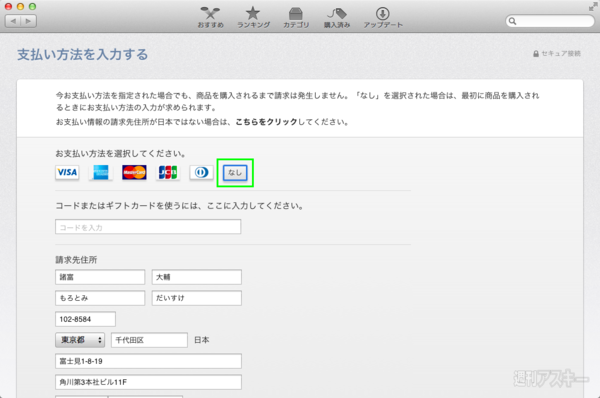The image size is (600, 398).
Task: Click the last name field containing 諸富
Action: [100, 277]
